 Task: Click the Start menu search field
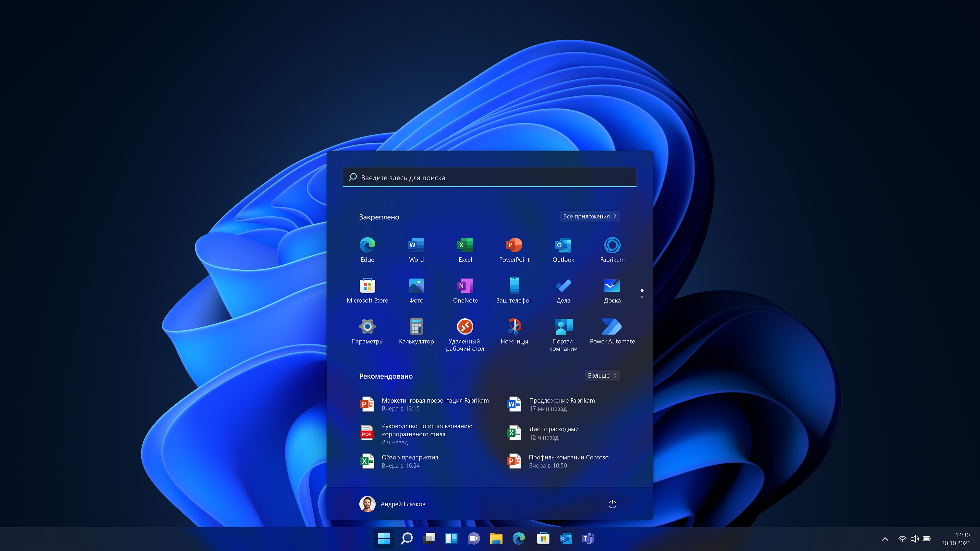coord(489,177)
